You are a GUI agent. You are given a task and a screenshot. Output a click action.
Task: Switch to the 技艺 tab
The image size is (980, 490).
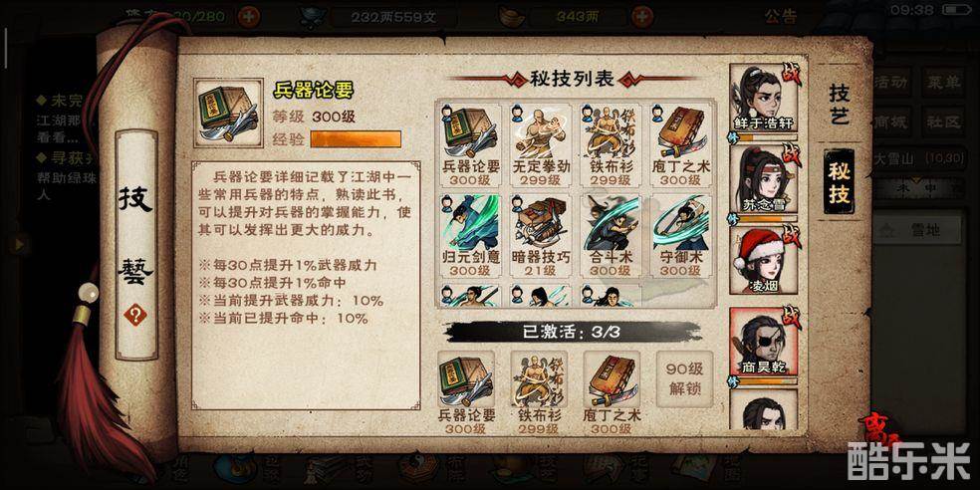[x=839, y=105]
